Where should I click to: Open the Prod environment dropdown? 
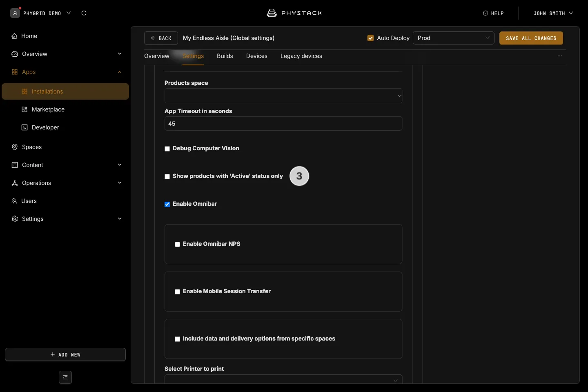[x=454, y=38]
